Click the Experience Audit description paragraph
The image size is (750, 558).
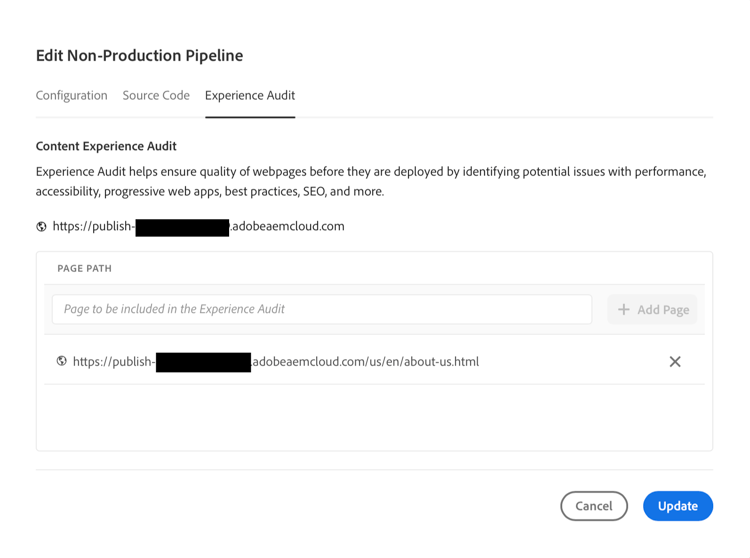(370, 181)
